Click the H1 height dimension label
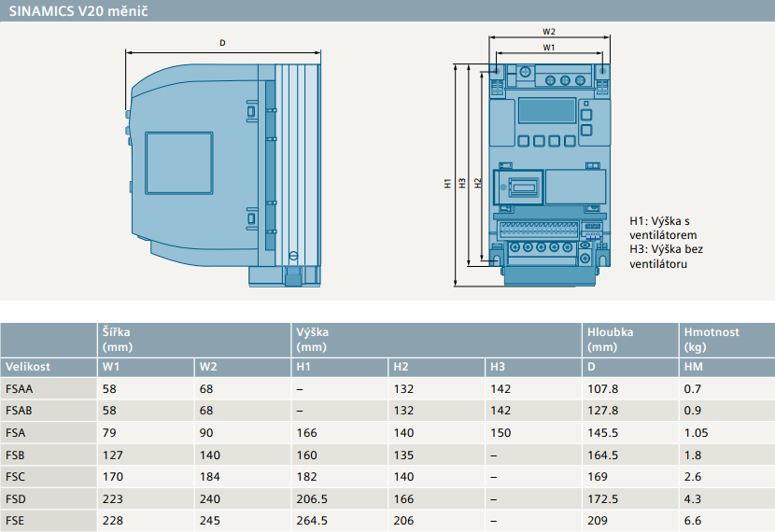The width and height of the screenshot is (775, 532). point(448,184)
